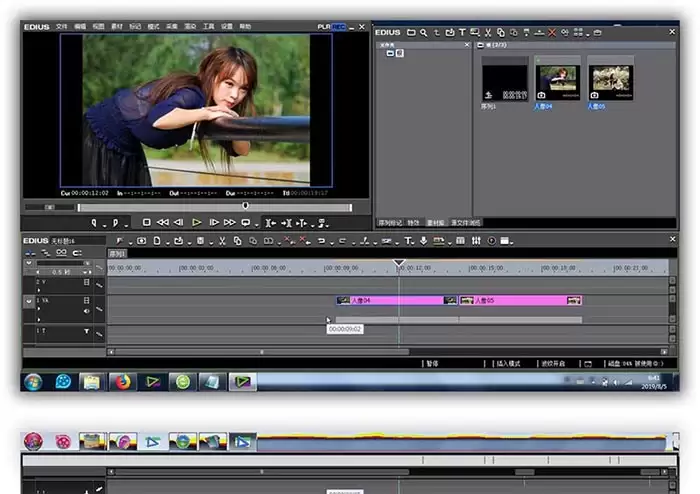
Task: Click the red X delete icon in bin toolbar
Action: point(552,33)
